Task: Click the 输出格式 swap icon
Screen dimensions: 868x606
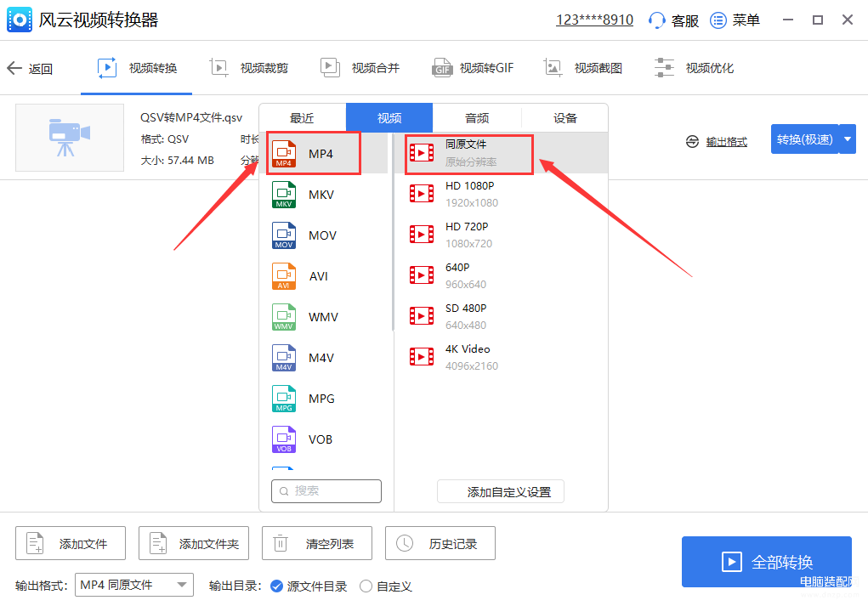Action: point(692,142)
